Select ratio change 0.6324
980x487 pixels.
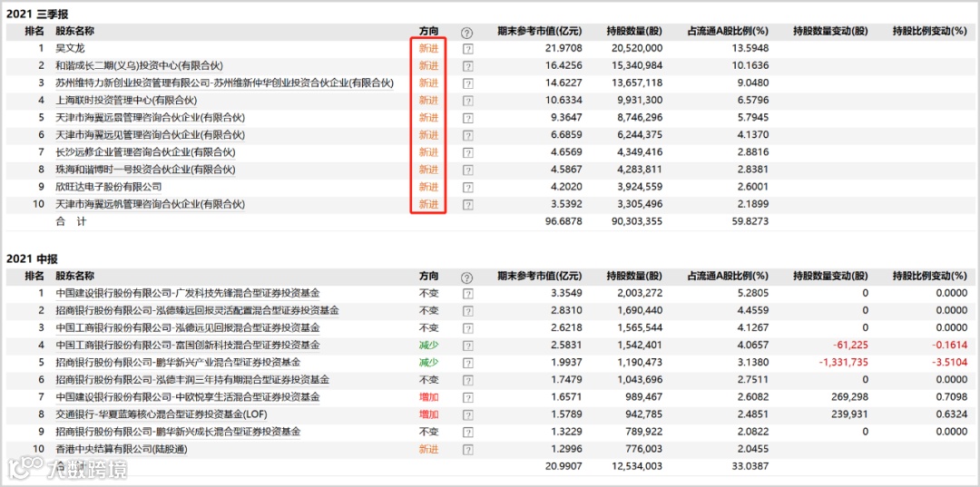point(952,414)
